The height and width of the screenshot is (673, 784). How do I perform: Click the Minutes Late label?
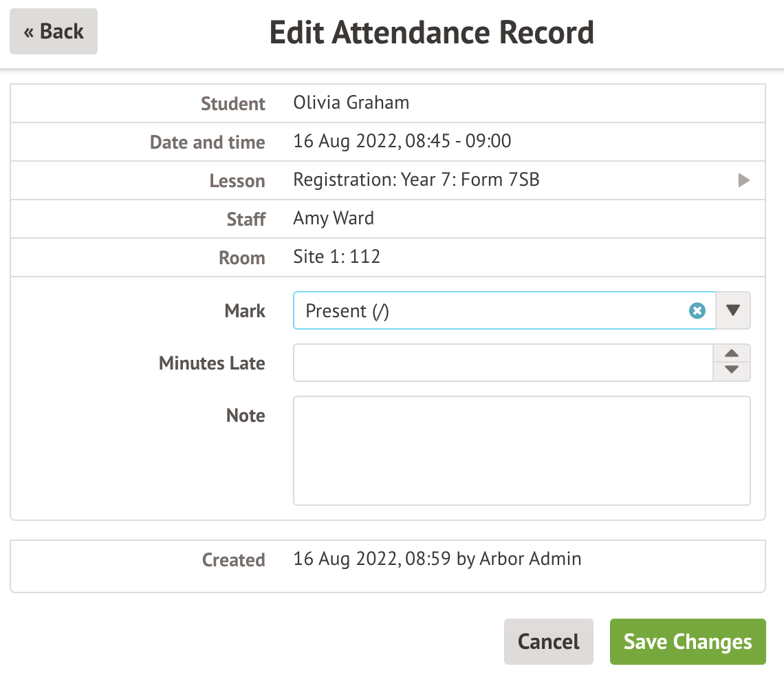212,363
